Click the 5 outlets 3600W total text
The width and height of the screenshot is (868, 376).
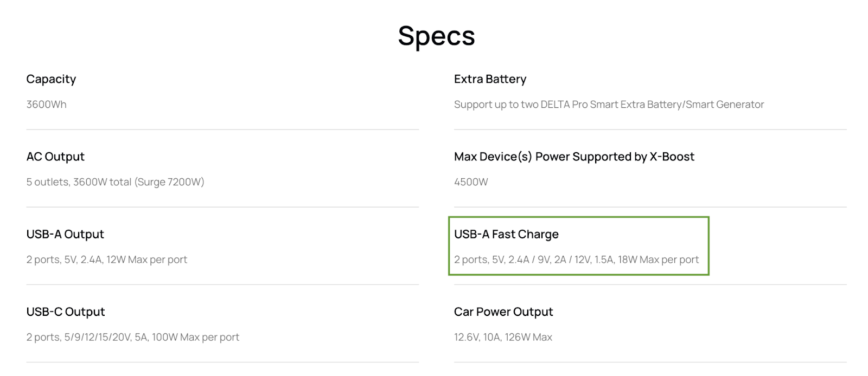pos(79,182)
